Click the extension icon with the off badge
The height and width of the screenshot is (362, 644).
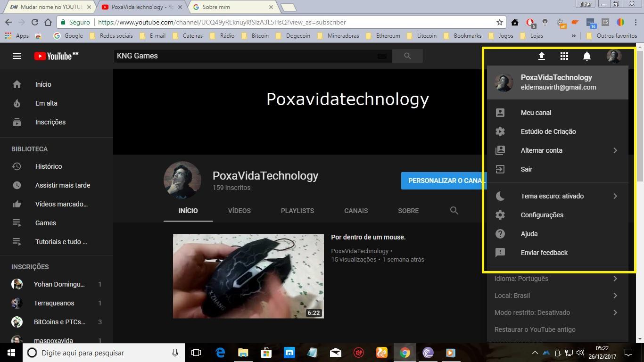pos(560,22)
